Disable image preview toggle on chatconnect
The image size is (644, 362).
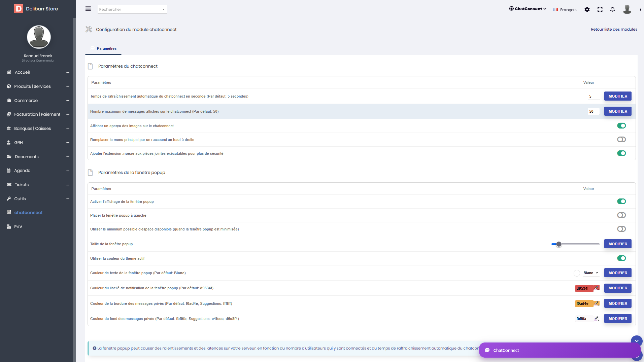pos(621,125)
